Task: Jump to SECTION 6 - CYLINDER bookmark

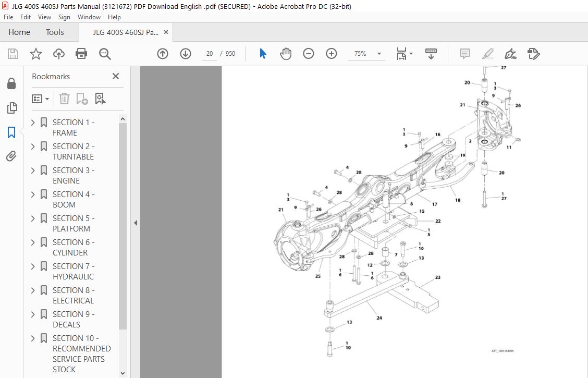Action: coord(73,248)
